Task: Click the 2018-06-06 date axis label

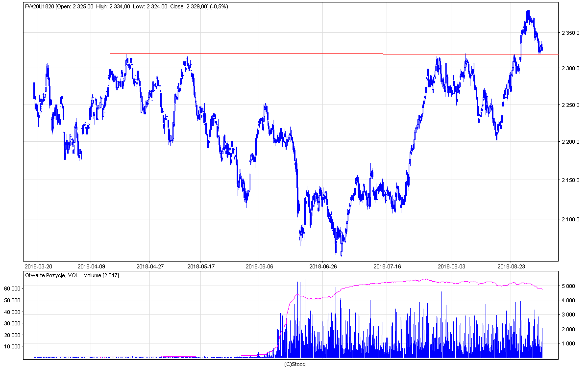Action: pos(260,266)
